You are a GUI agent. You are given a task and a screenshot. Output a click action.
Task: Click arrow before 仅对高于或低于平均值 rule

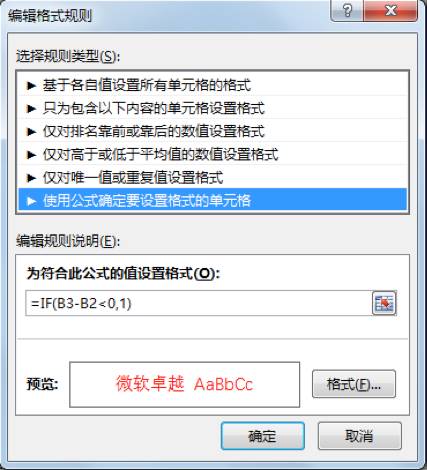click(x=31, y=155)
